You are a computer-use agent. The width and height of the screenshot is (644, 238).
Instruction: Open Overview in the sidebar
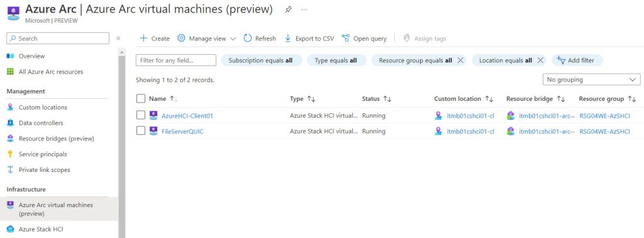point(31,56)
